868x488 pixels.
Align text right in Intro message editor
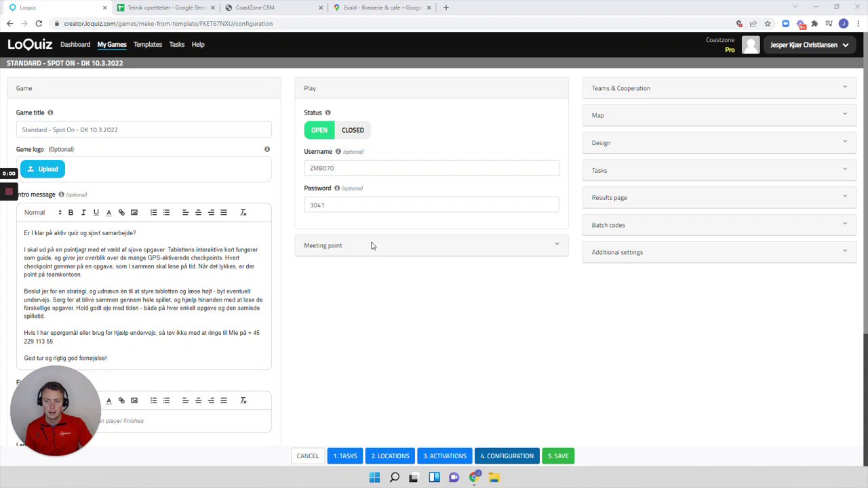[x=211, y=213]
